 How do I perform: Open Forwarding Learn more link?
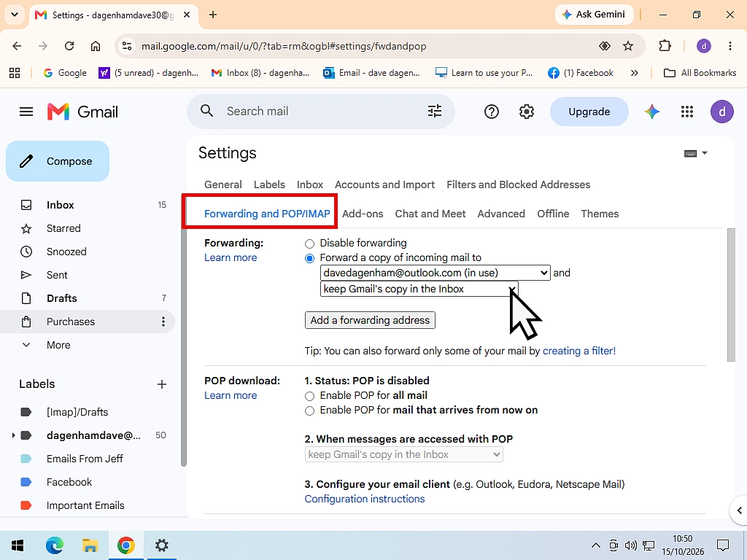(x=231, y=257)
